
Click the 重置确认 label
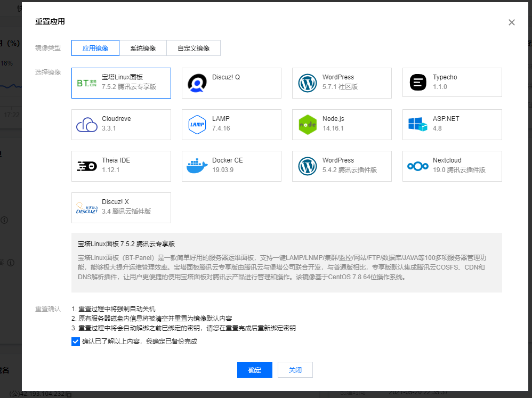[x=48, y=309]
